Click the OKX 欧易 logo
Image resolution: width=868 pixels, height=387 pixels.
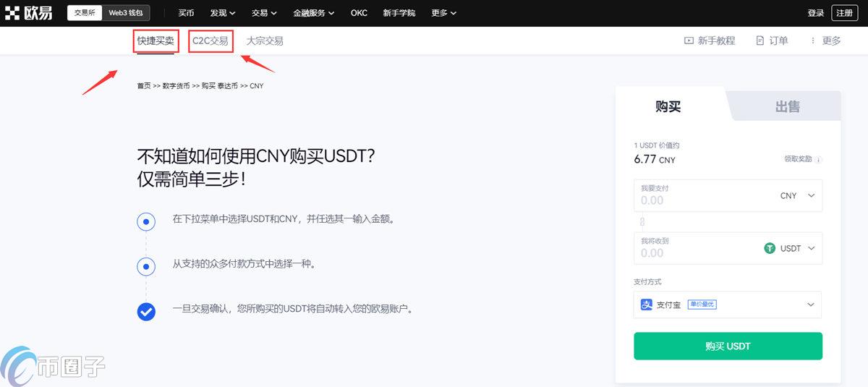click(29, 13)
